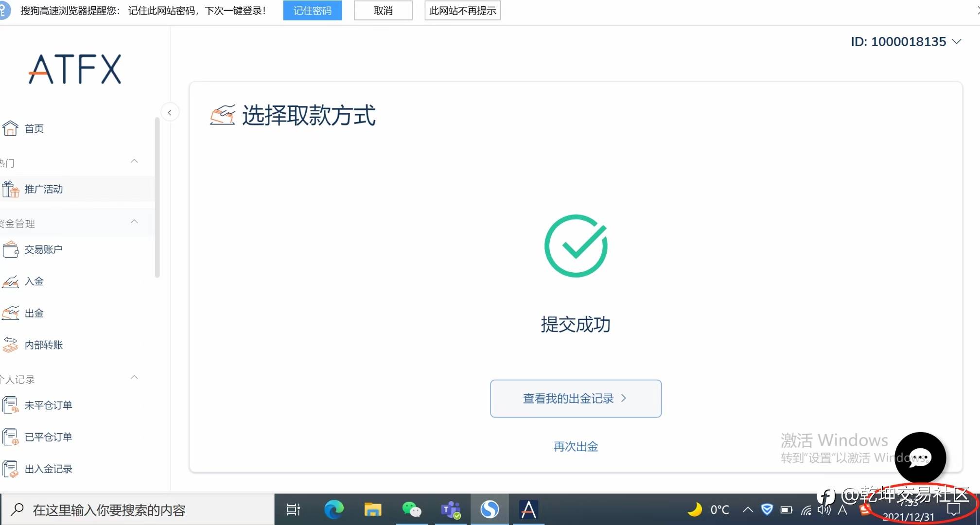Open internal transfer (内部转账) icon
Viewport: 980px width, 525px height.
tap(10, 345)
